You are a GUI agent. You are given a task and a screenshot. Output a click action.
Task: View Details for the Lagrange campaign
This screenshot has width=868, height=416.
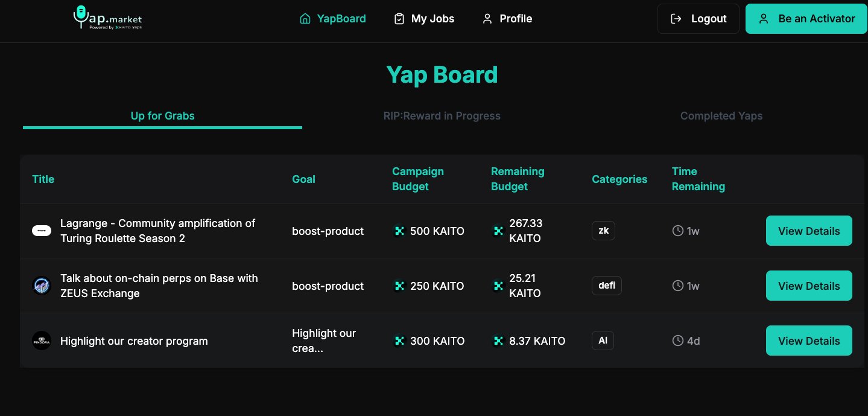tap(809, 231)
